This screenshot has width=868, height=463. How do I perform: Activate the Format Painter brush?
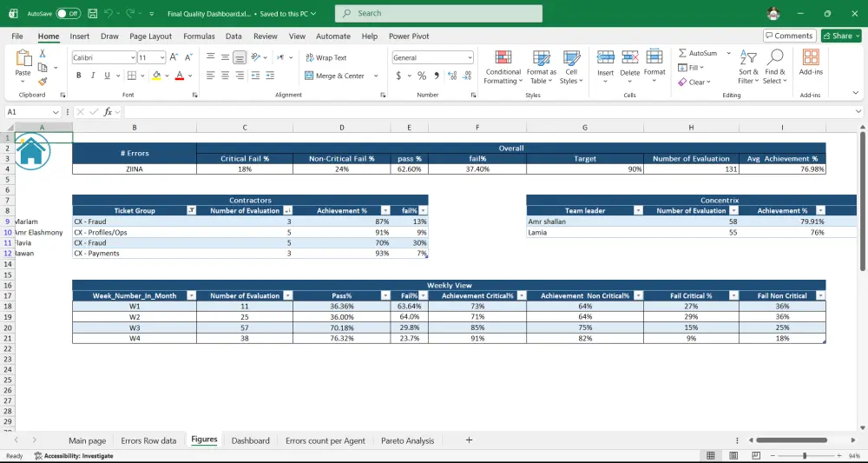(42, 82)
